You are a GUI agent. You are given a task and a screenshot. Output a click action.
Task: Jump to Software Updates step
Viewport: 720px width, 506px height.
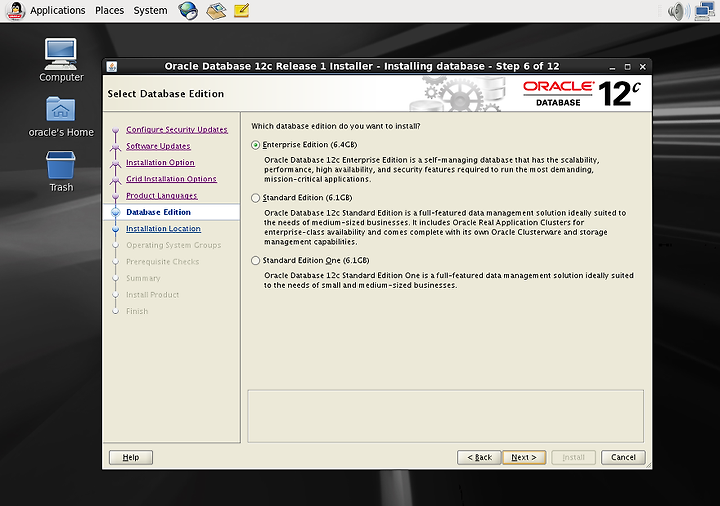pos(158,146)
